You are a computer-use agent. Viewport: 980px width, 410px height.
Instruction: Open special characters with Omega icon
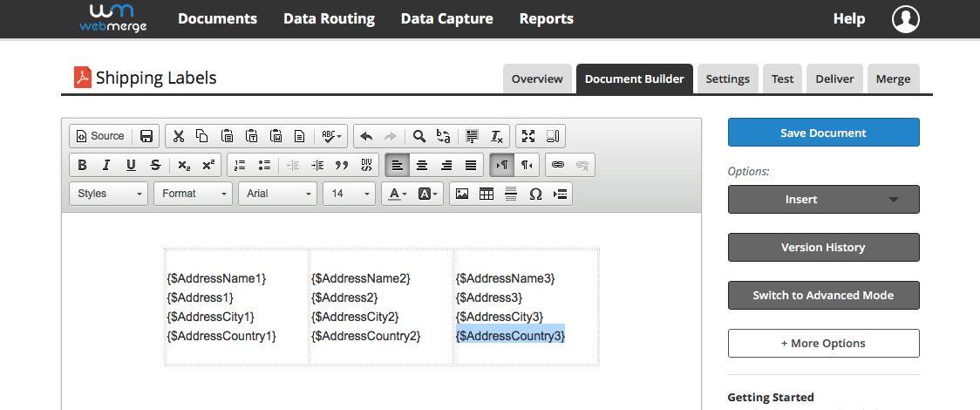pyautogui.click(x=535, y=194)
